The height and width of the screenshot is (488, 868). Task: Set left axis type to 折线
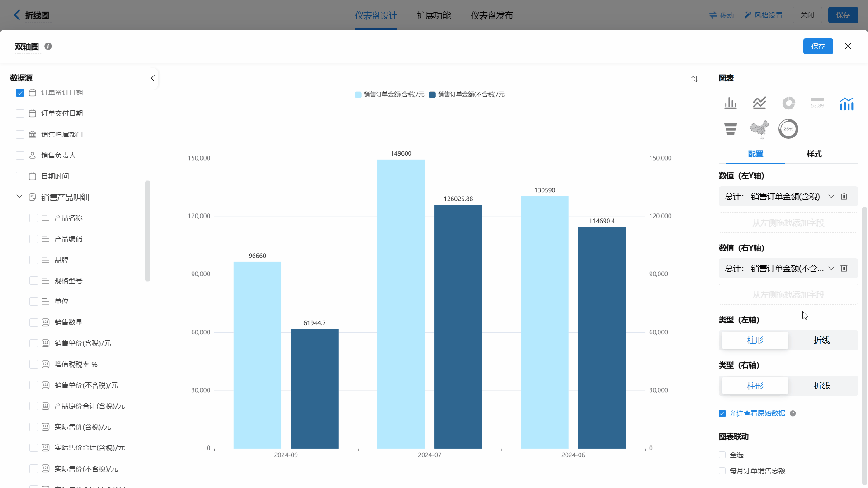click(821, 341)
